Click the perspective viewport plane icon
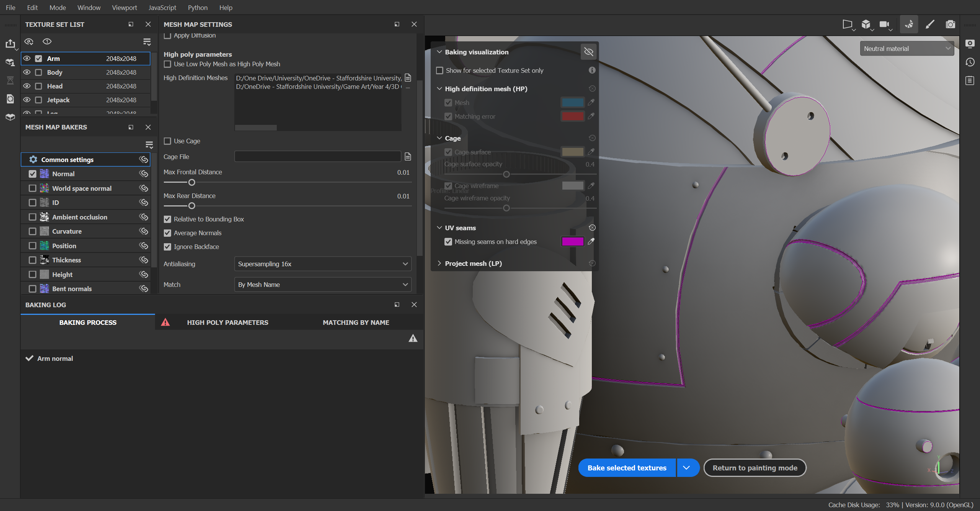Viewport: 980px width, 511px height. tap(847, 24)
